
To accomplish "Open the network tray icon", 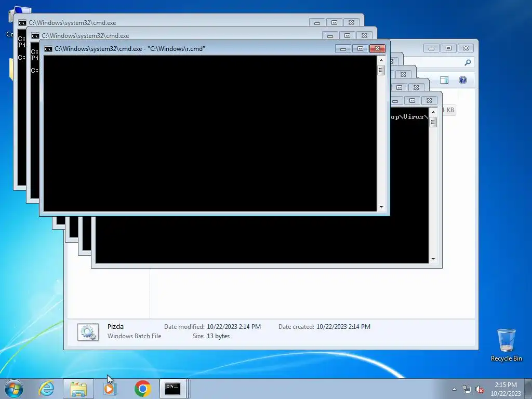I will pos(467,389).
